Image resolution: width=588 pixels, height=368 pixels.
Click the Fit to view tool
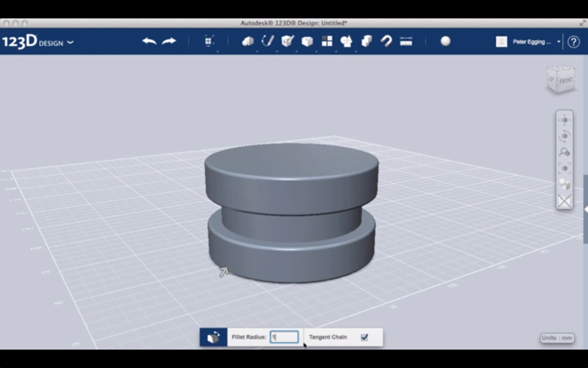[564, 168]
